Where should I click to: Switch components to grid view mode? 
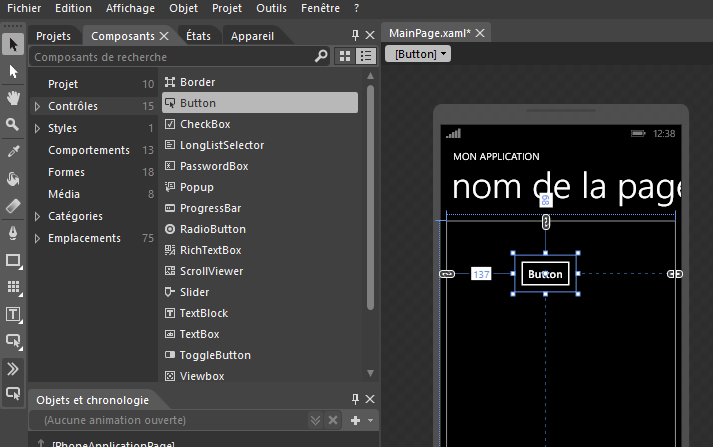click(345, 56)
